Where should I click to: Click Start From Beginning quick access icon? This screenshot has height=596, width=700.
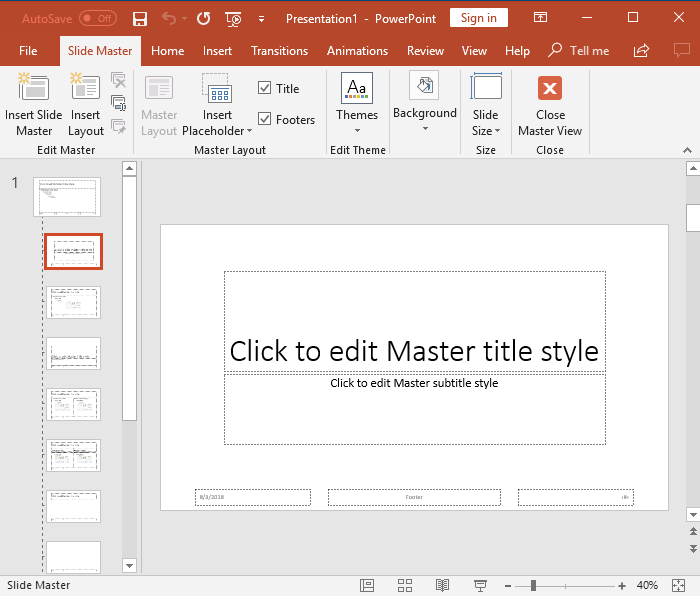pyautogui.click(x=233, y=18)
